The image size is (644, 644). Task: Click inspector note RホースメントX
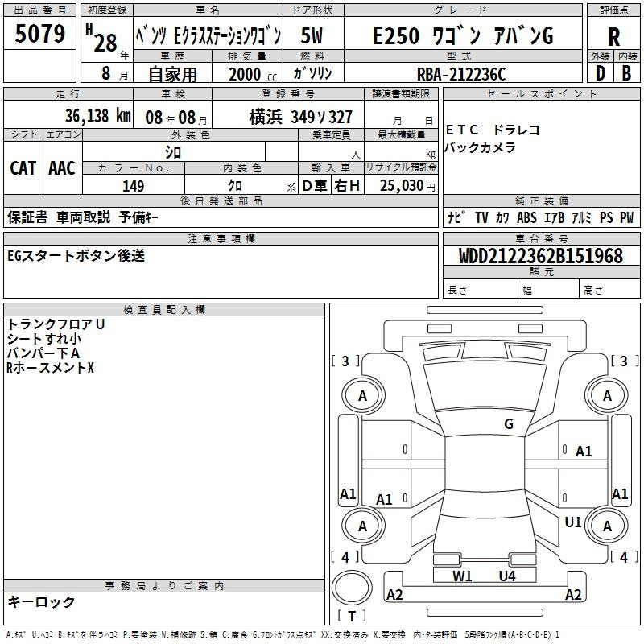[x=50, y=368]
